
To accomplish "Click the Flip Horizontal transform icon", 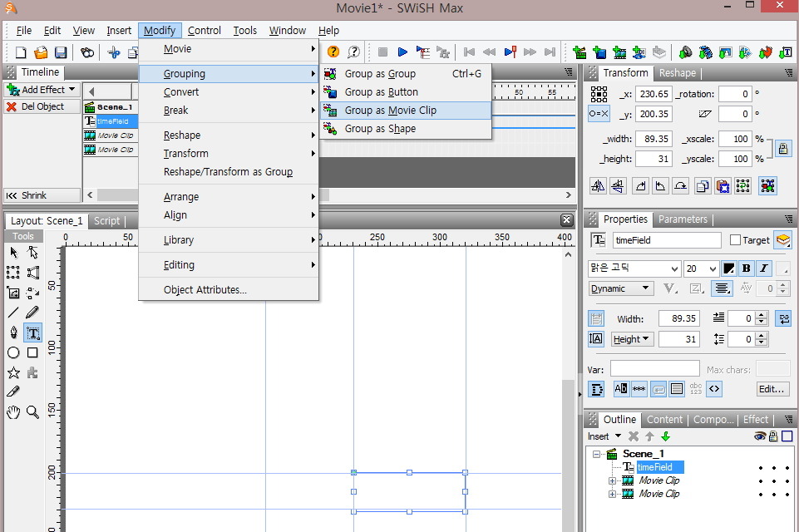I will pos(598,185).
